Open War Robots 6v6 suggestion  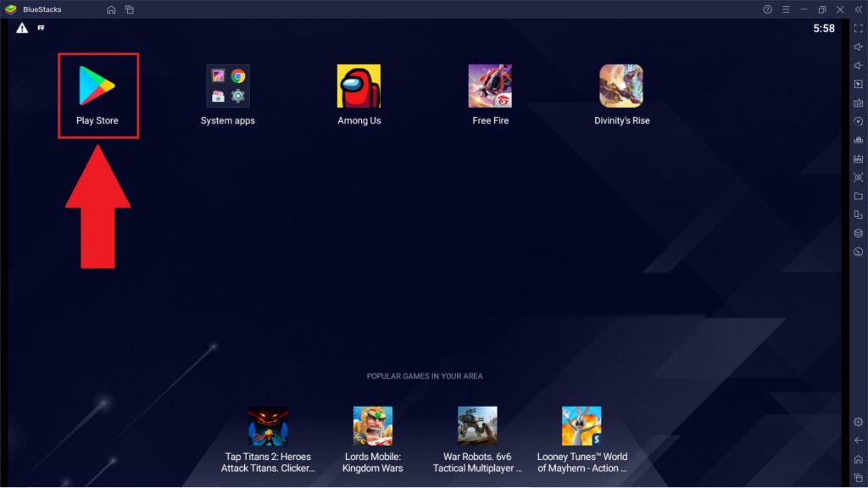pos(477,440)
